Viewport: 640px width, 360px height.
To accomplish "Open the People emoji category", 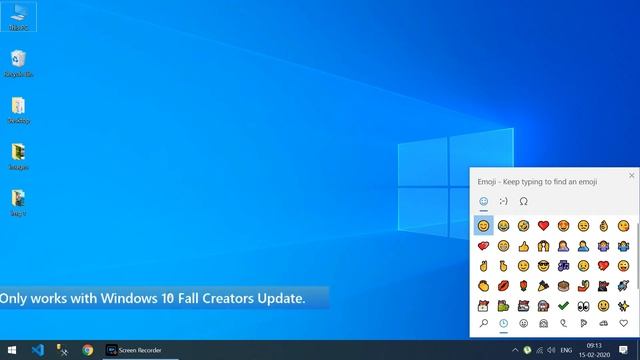I will click(x=543, y=324).
